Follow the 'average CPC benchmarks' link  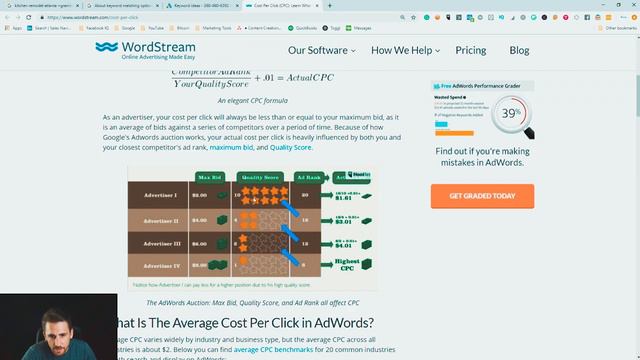(273, 350)
